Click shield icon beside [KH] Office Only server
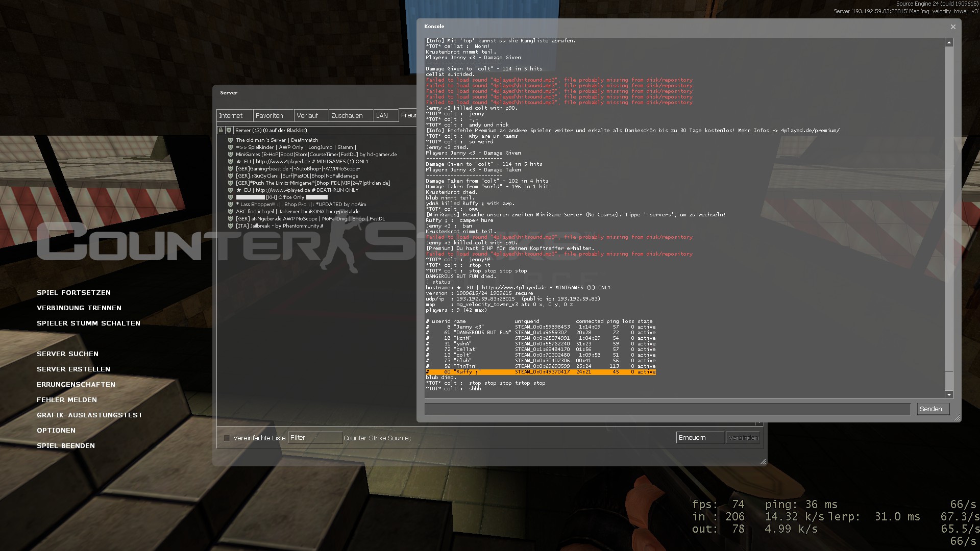Screen dimensions: 980x551 click(x=230, y=197)
